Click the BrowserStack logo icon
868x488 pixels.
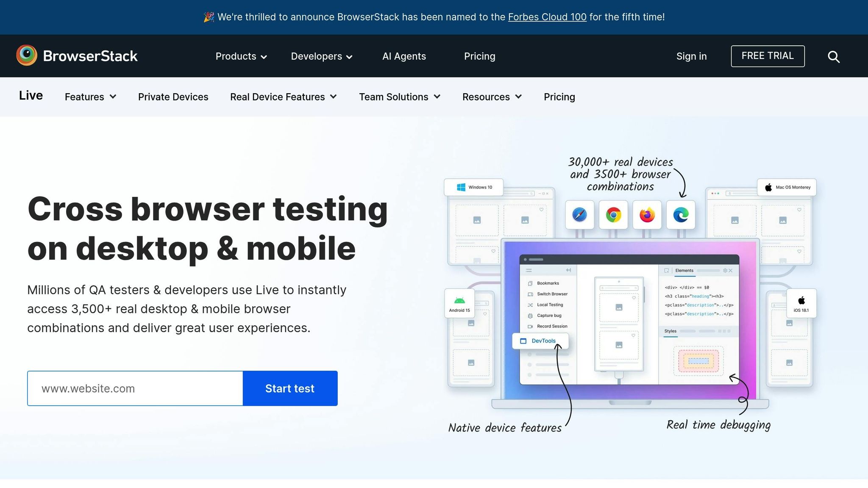(27, 55)
